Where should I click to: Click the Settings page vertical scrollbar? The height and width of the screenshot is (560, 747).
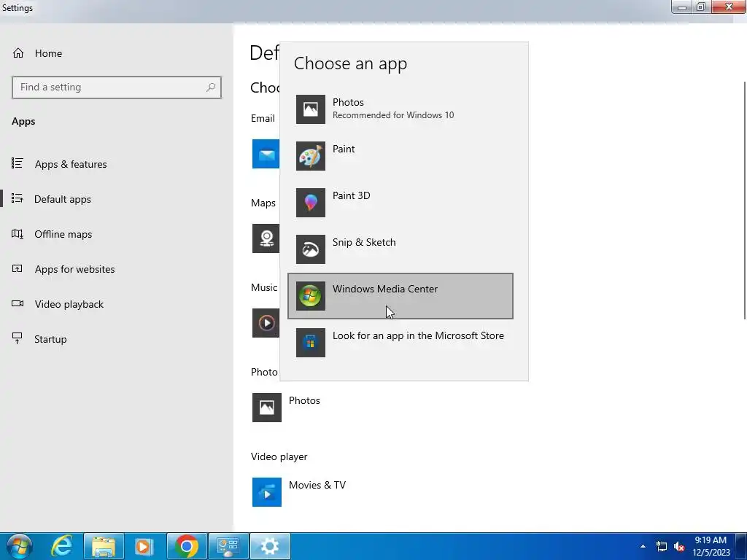745,200
